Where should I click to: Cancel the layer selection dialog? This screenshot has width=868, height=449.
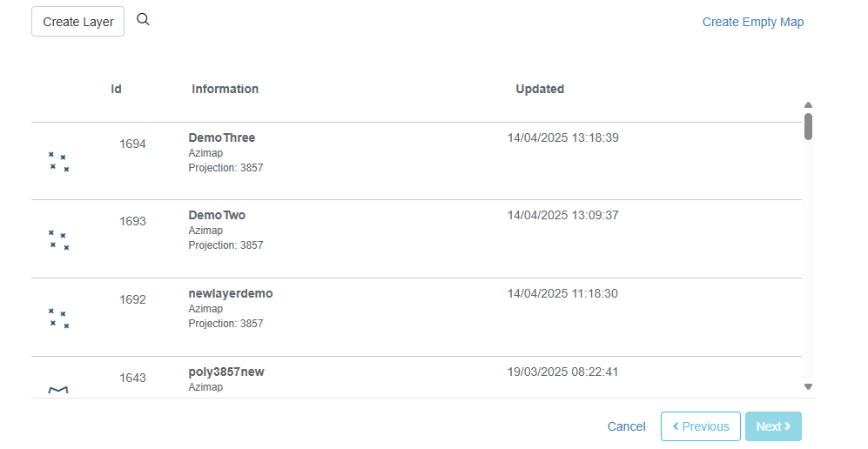626,426
